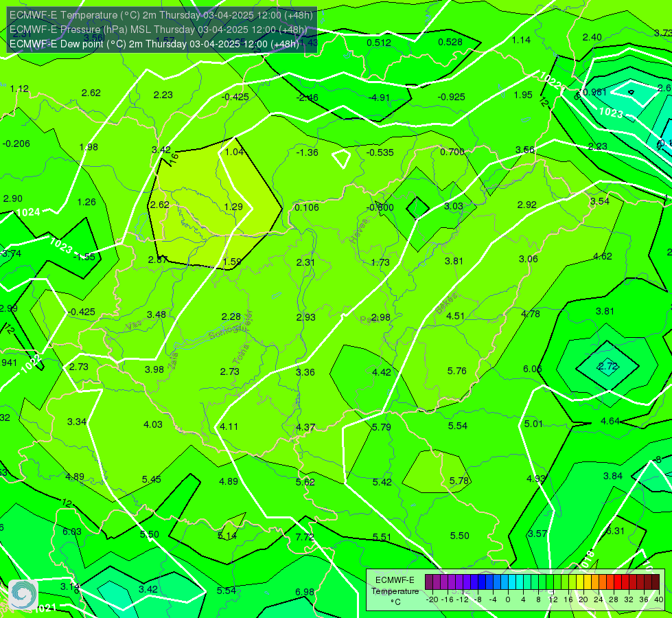Click the dew point value 3.36
This screenshot has height=618, width=672.
[x=305, y=372]
